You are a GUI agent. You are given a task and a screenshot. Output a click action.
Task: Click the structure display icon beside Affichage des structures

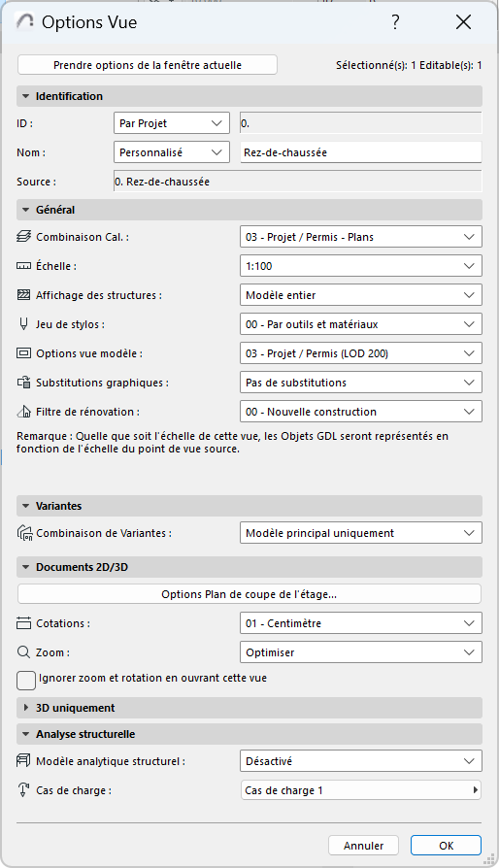24,295
